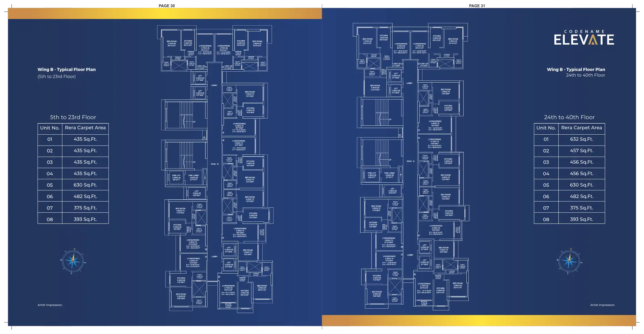
Task: Click the Unit No. header in right table
Action: coord(546,128)
